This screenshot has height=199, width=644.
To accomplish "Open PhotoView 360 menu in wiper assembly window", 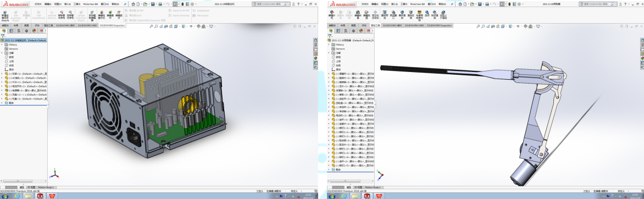I will pyautogui.click(x=417, y=4).
